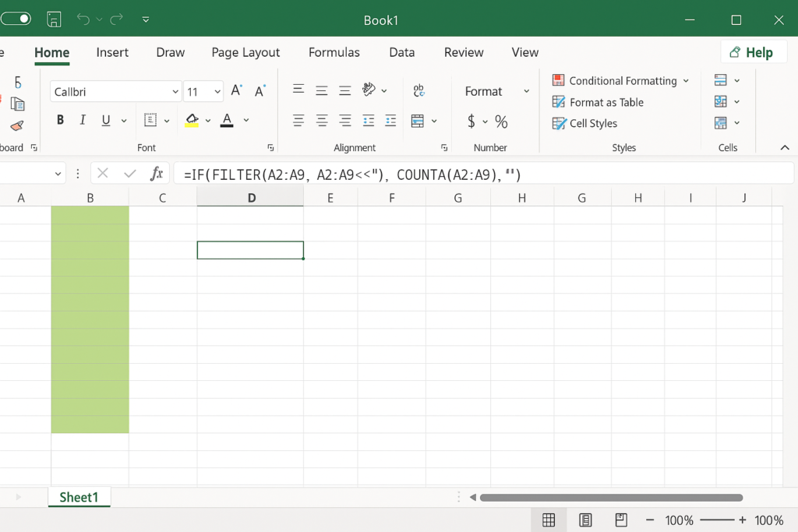The height and width of the screenshot is (532, 798).
Task: Open the Clipboard pane launcher
Action: (x=34, y=147)
